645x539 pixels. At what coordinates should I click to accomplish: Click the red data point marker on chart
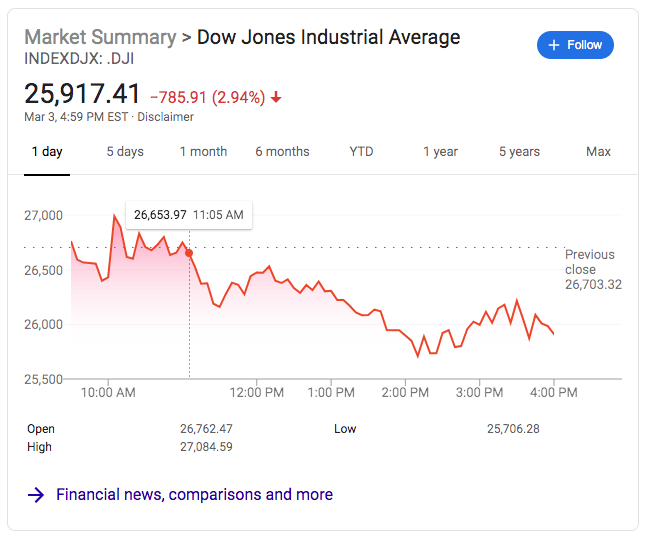click(x=189, y=253)
